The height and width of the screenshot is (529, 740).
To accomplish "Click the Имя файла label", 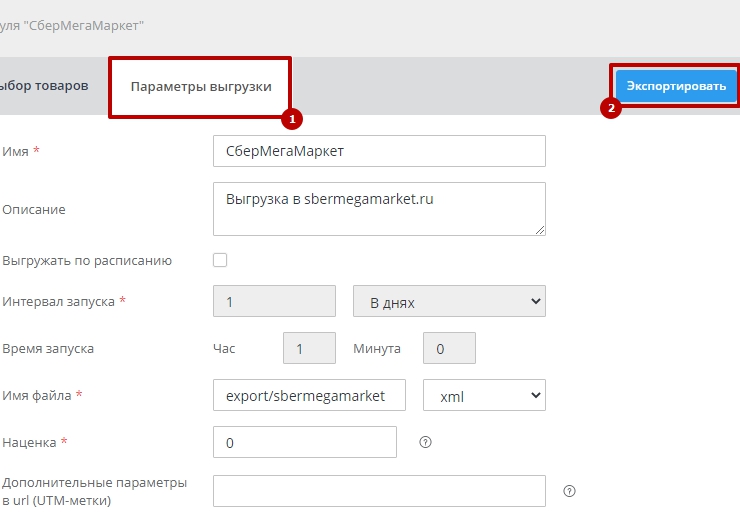I will (37, 395).
